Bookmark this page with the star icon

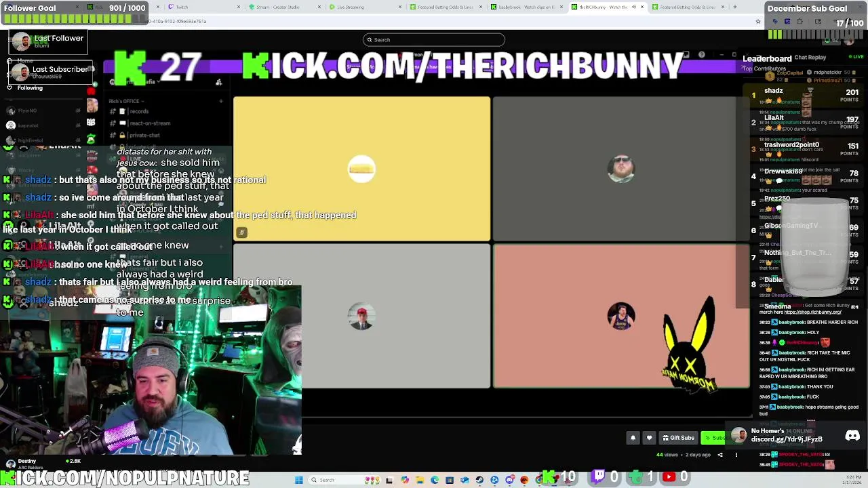[758, 21]
